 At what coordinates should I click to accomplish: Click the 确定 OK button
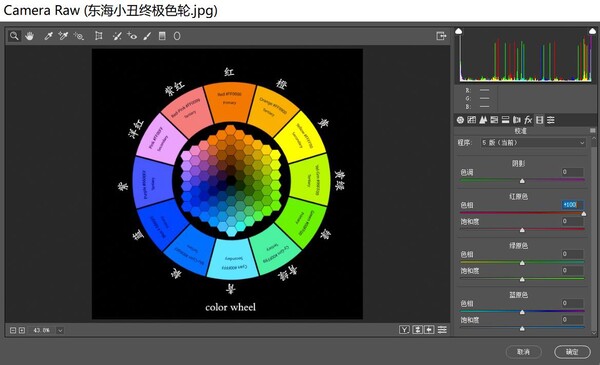pos(572,352)
